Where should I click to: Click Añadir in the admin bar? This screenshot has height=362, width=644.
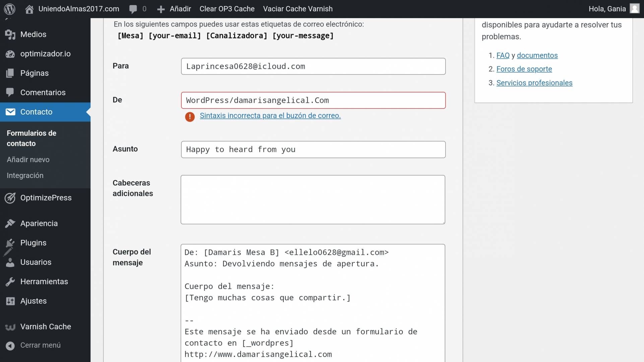point(180,9)
